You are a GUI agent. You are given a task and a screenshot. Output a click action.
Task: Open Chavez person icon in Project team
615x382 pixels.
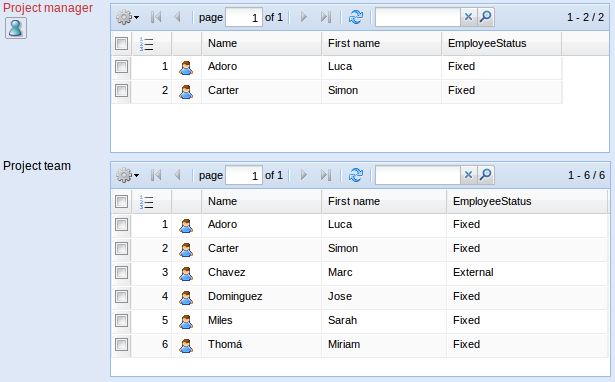[186, 273]
